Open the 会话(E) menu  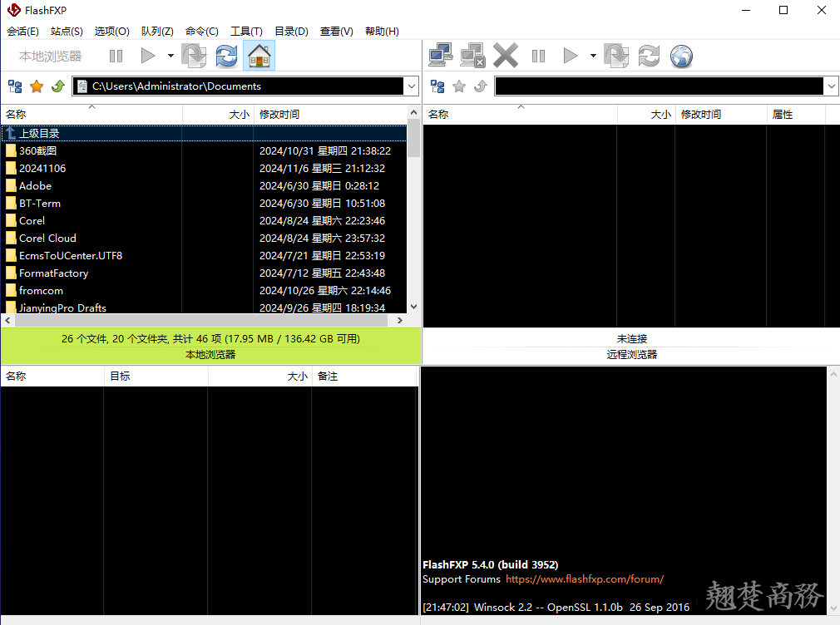[22, 31]
